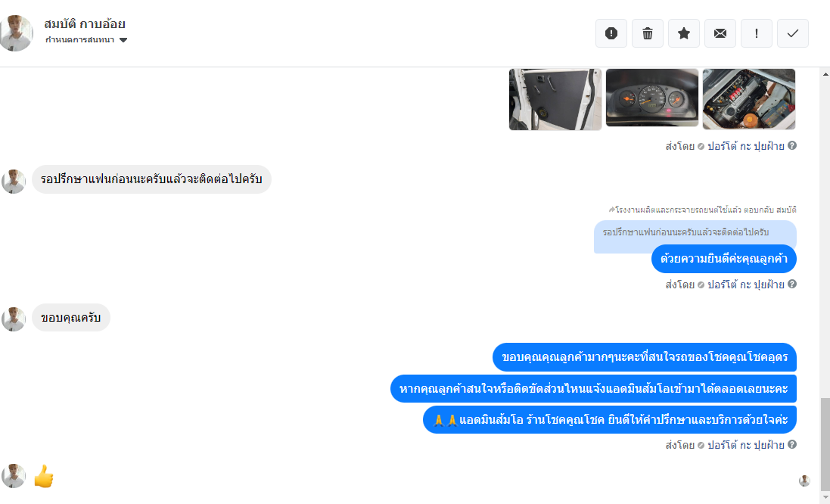Open the กำหนดการสนทนา dropdown arrow
830x504 pixels.
point(123,40)
